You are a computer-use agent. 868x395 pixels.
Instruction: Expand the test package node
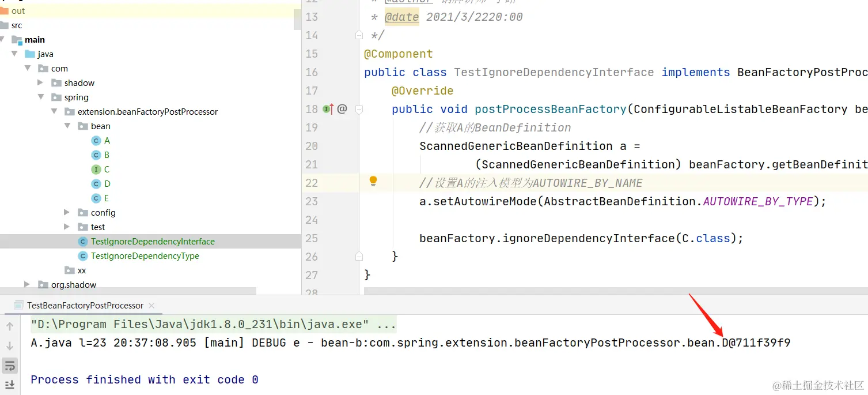67,227
